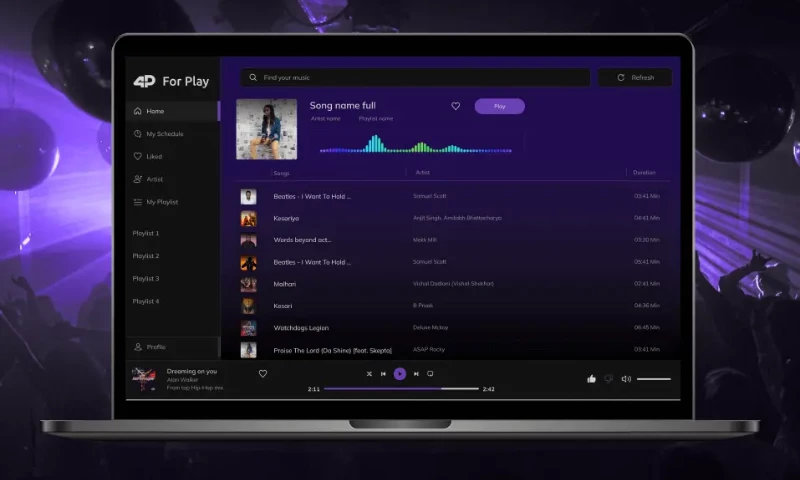Open the Liked songs page
The image size is (800, 480).
[x=153, y=156]
